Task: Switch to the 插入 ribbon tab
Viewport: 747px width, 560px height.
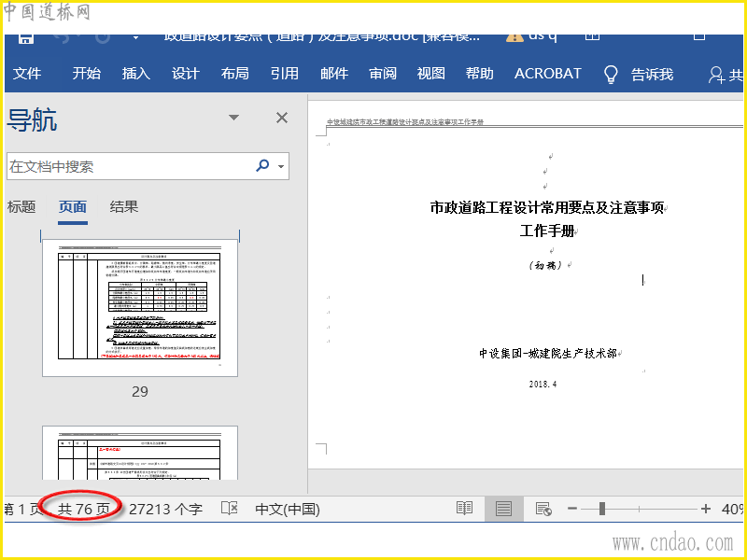Action: tap(135, 74)
